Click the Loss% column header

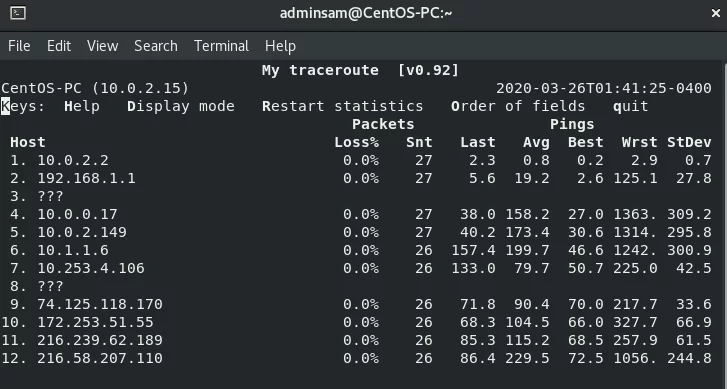(357, 142)
